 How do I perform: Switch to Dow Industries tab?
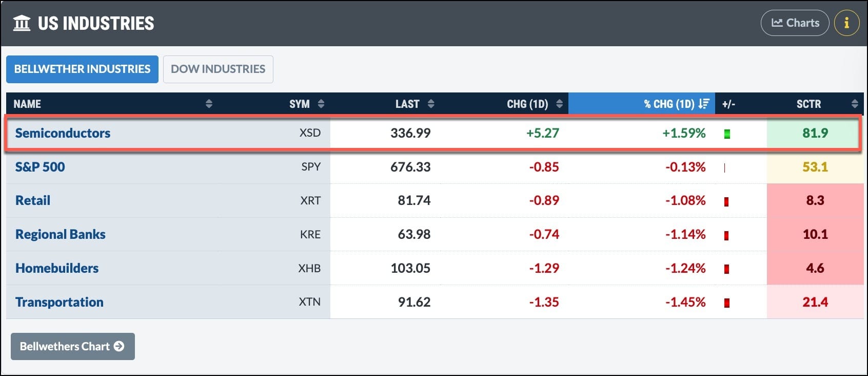pos(218,69)
